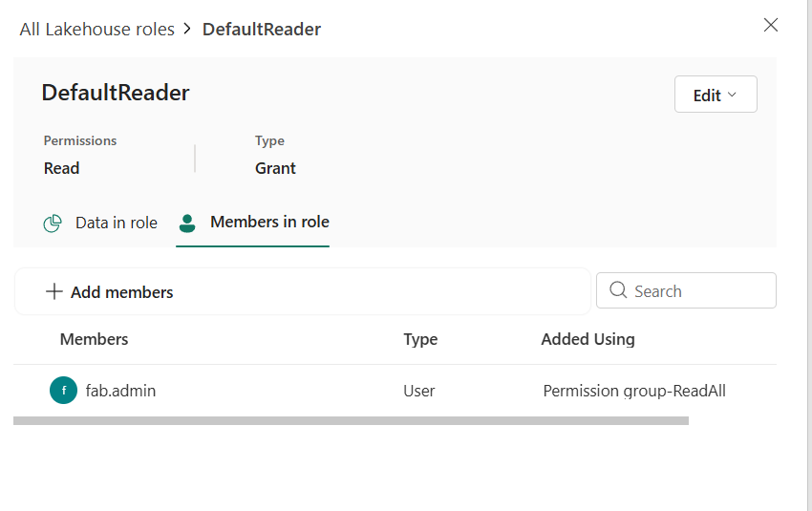The image size is (812, 511).
Task: Click the DefaultReader role heading
Action: (116, 94)
